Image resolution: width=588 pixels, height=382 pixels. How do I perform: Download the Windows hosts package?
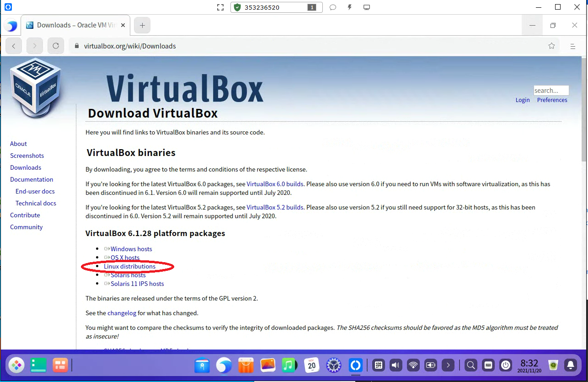pos(131,249)
